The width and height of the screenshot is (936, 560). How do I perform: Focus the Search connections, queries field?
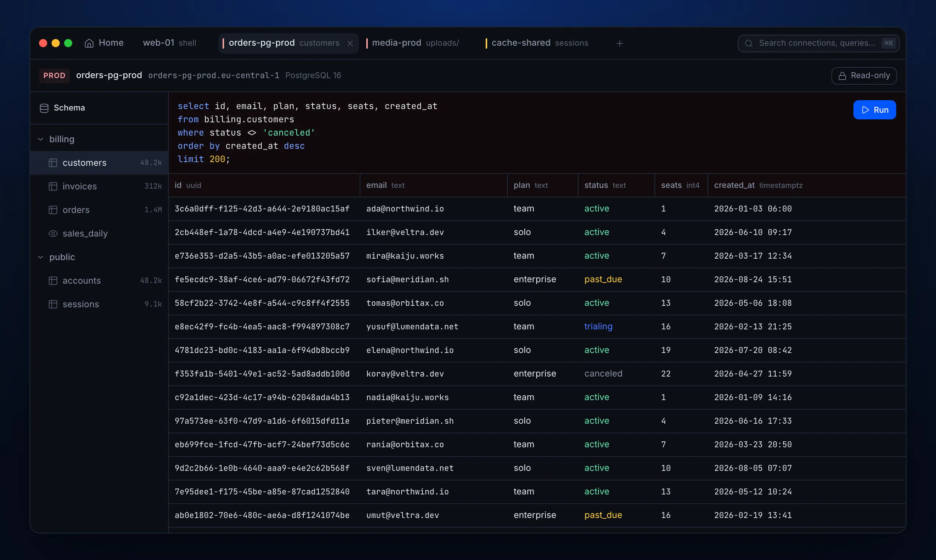(818, 43)
